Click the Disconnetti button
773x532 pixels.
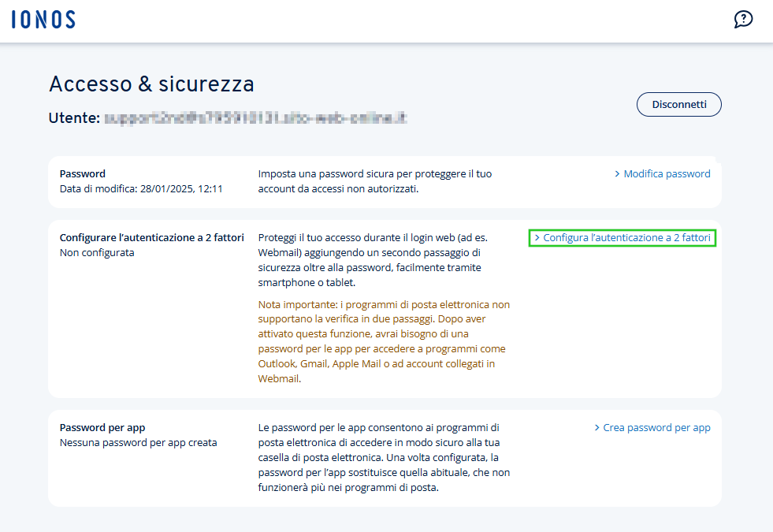(x=678, y=104)
